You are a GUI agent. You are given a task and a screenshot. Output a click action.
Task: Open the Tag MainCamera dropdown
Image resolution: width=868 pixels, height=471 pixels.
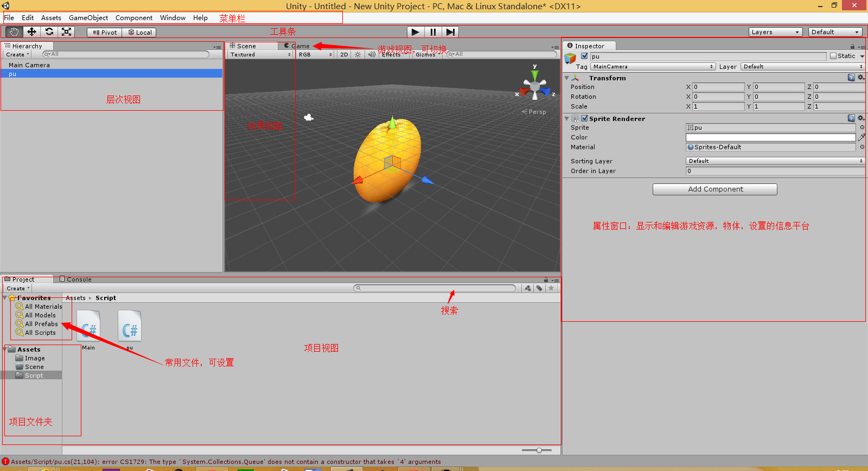[x=653, y=67]
